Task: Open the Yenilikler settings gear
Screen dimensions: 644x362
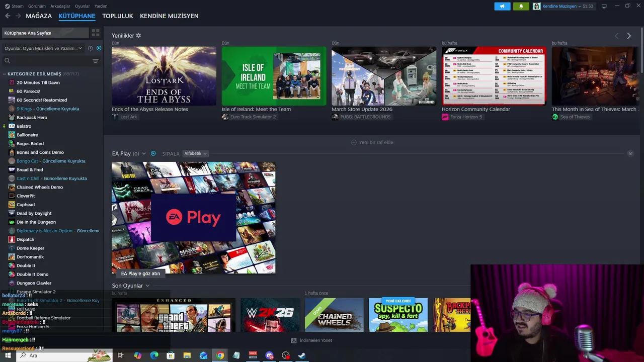Action: click(138, 36)
